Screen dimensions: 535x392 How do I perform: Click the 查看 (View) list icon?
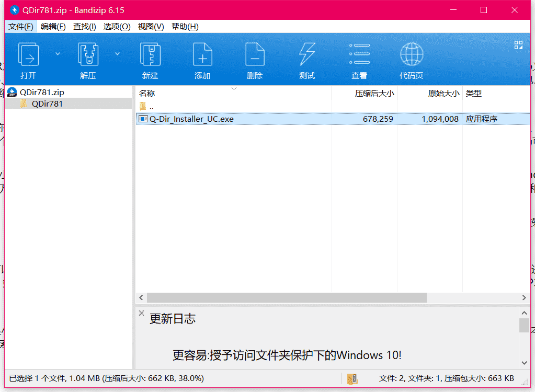[359, 54]
